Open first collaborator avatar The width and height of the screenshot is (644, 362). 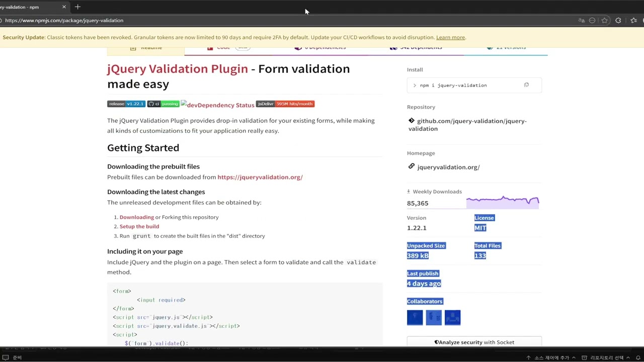(x=415, y=317)
